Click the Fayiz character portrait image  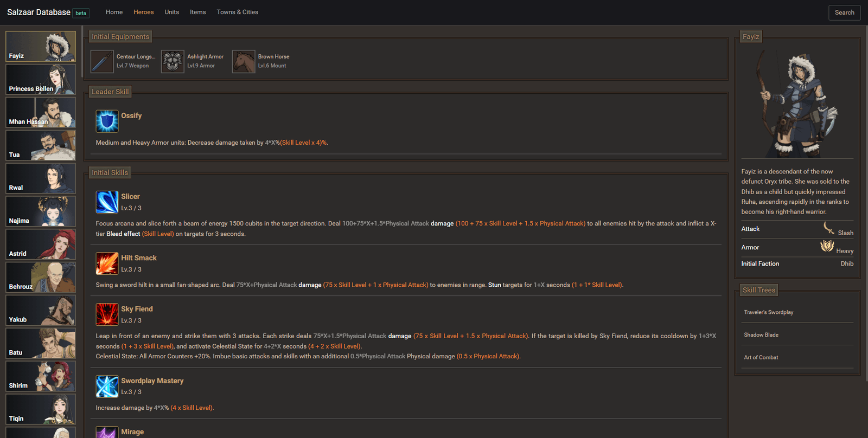(x=797, y=103)
